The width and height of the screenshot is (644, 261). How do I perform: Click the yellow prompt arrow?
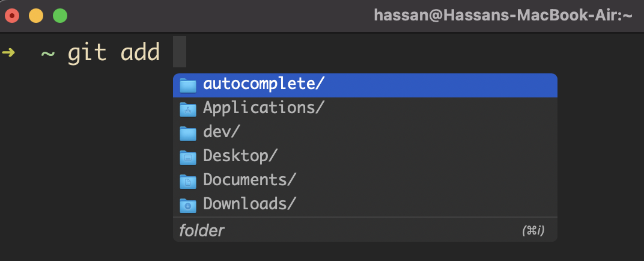pyautogui.click(x=8, y=52)
